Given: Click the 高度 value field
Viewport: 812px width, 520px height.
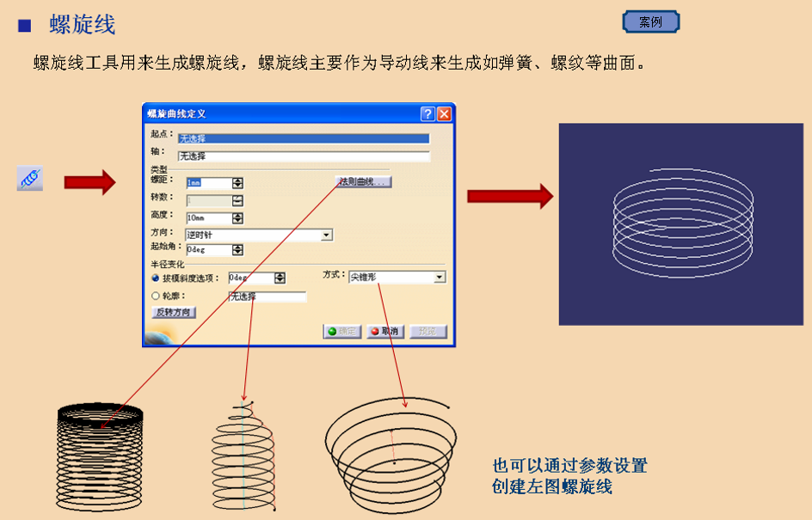Looking at the screenshot, I should (x=209, y=217).
